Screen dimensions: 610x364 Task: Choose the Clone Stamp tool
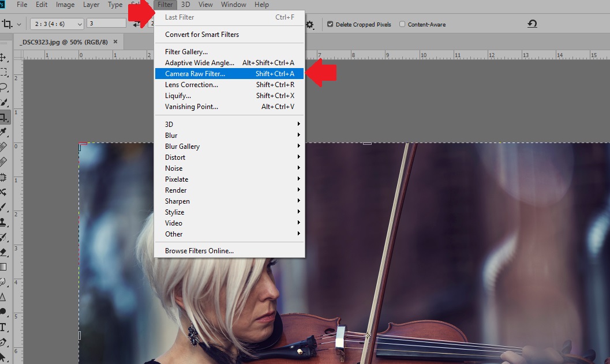(3, 222)
